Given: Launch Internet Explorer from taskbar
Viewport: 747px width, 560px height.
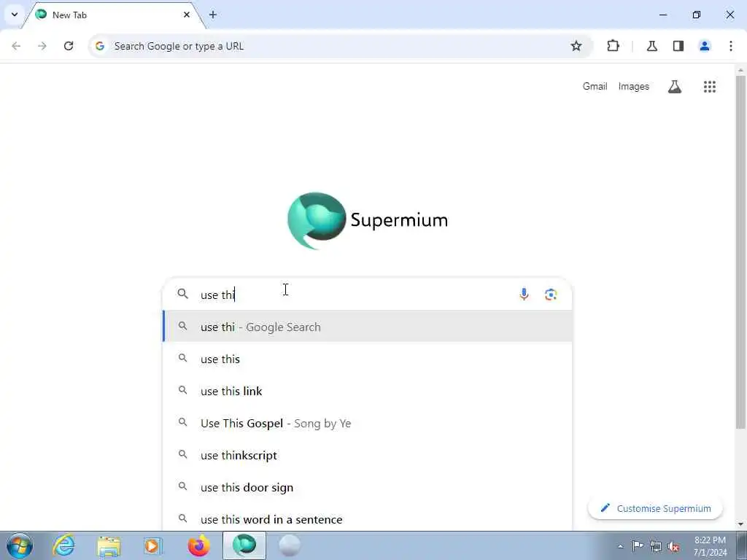Looking at the screenshot, I should (x=64, y=545).
